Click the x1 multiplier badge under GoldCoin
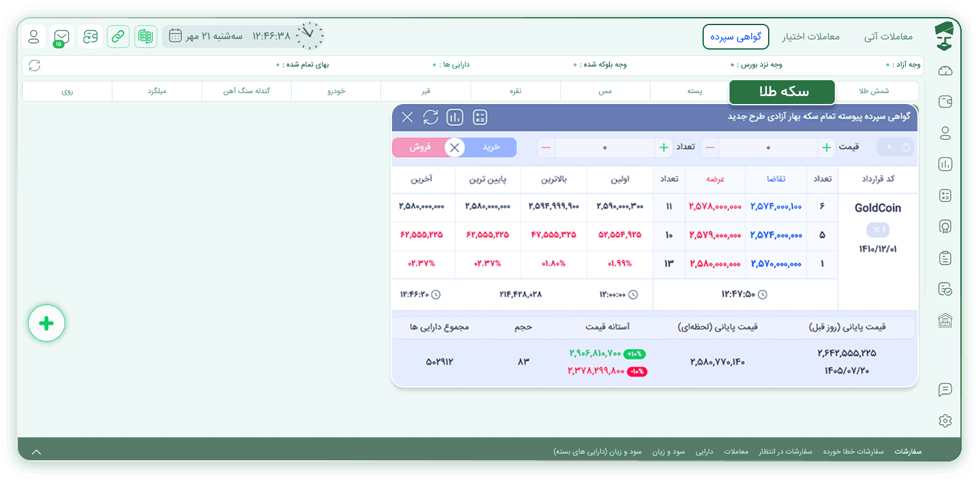Screen dimensions: 980x489 [x=878, y=230]
